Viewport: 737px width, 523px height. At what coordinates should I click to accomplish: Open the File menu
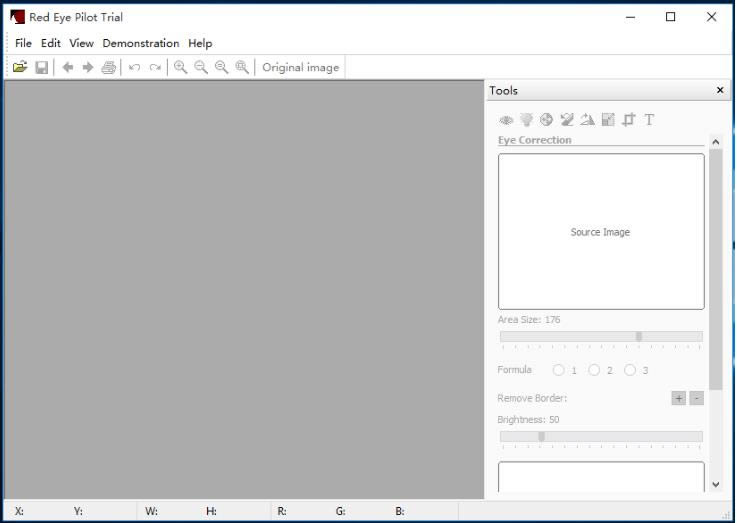[24, 43]
